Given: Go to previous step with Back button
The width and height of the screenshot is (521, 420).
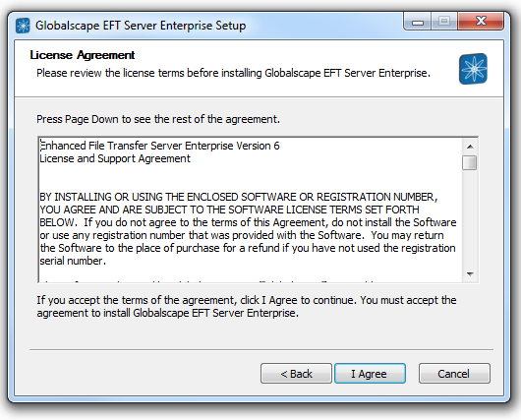Looking at the screenshot, I should click(x=296, y=374).
